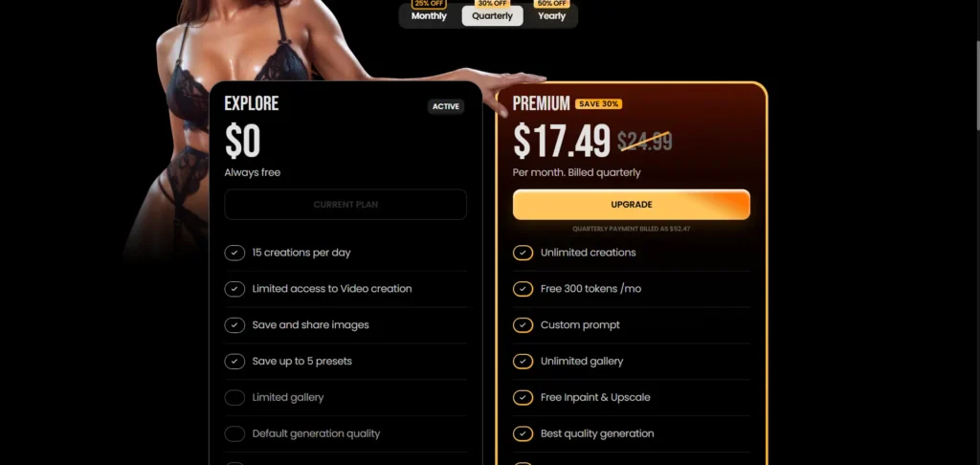Image resolution: width=980 pixels, height=465 pixels.
Task: Click the checkmark icon for Save up to 5 presets
Action: click(234, 362)
